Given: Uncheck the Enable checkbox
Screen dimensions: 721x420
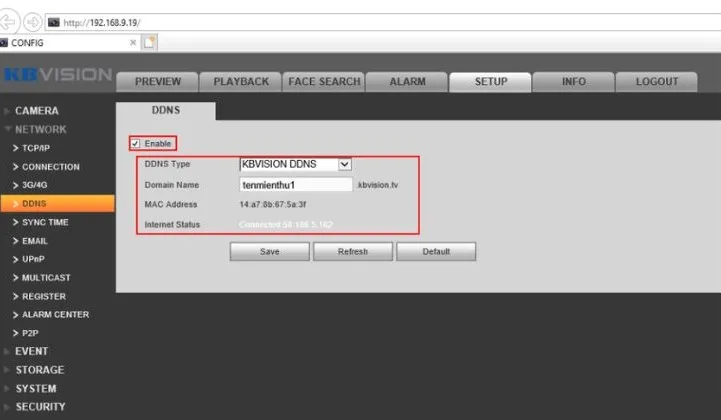Looking at the screenshot, I should pos(135,144).
